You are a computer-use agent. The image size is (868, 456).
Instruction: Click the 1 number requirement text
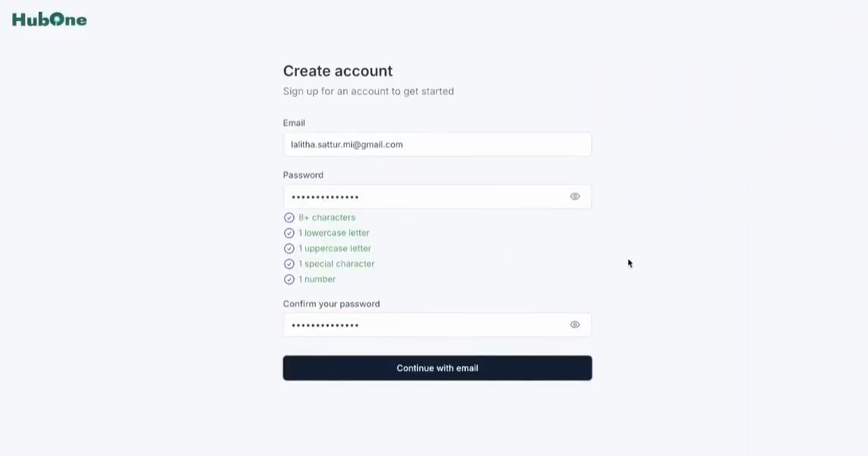click(317, 280)
